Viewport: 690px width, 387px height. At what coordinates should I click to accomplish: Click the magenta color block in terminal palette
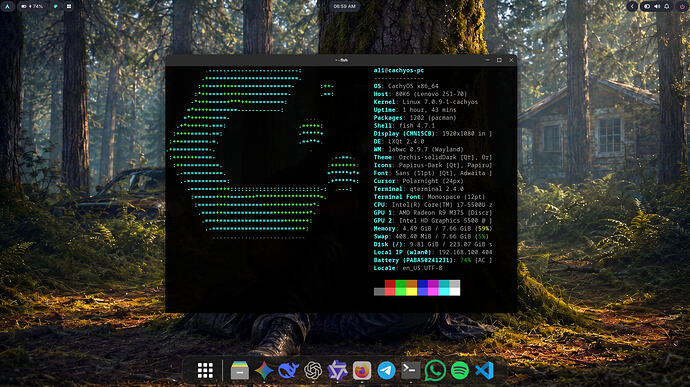433,287
